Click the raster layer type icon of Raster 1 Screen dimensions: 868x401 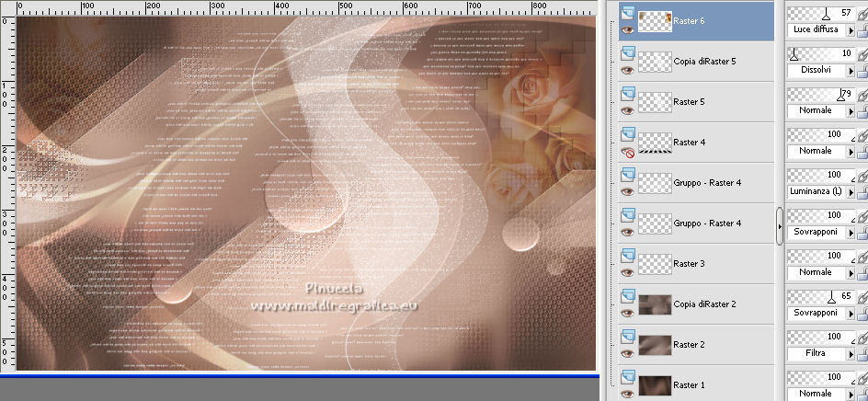click(x=627, y=377)
